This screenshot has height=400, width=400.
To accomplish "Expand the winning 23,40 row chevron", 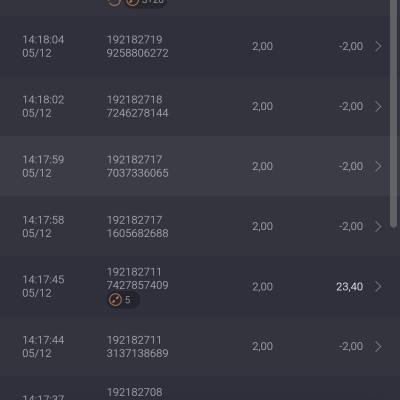I will tap(378, 286).
